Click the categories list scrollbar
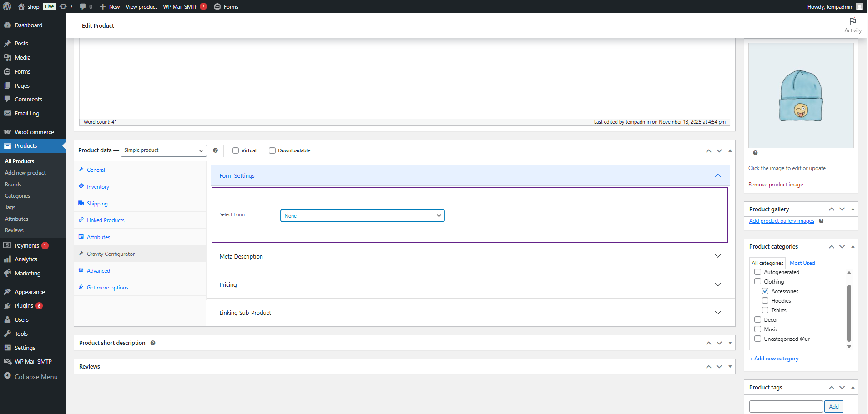 [849, 313]
